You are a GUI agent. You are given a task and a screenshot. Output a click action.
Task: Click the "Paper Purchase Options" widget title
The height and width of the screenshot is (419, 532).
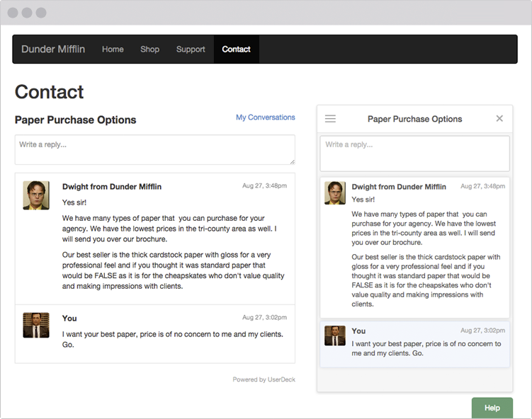(414, 119)
